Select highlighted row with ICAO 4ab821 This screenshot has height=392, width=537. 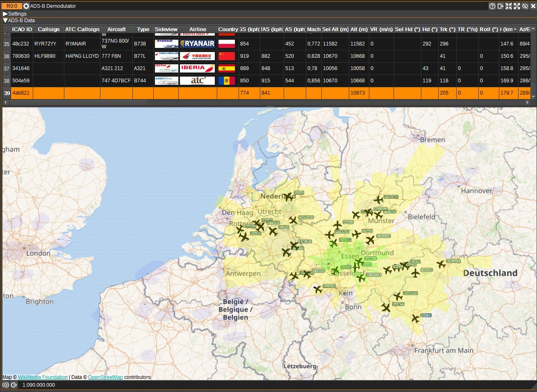(x=21, y=93)
